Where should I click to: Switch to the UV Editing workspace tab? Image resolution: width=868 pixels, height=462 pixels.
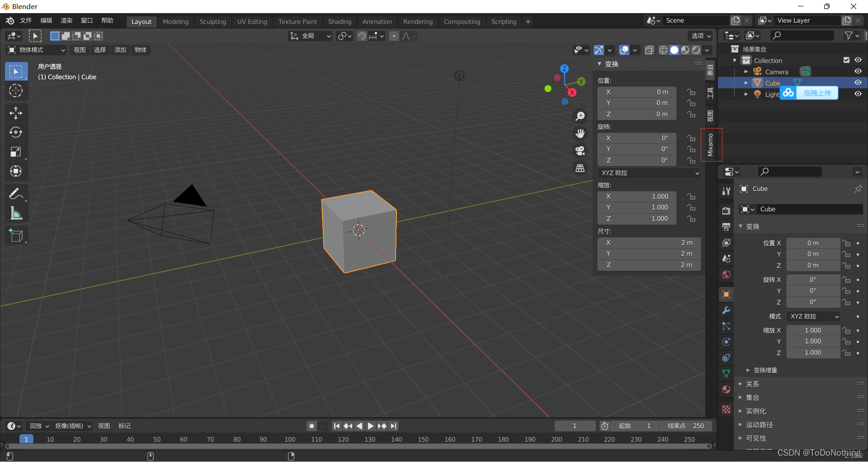[x=252, y=22]
